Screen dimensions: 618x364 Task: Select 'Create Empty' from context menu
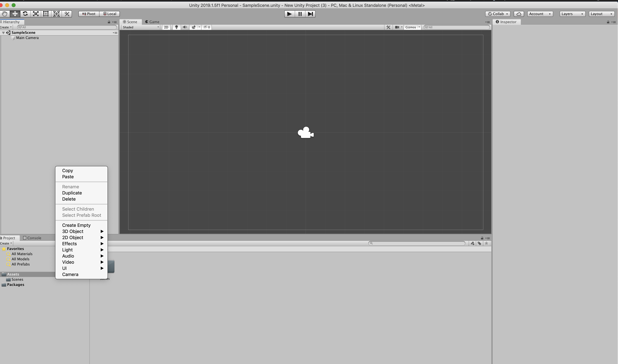(76, 225)
